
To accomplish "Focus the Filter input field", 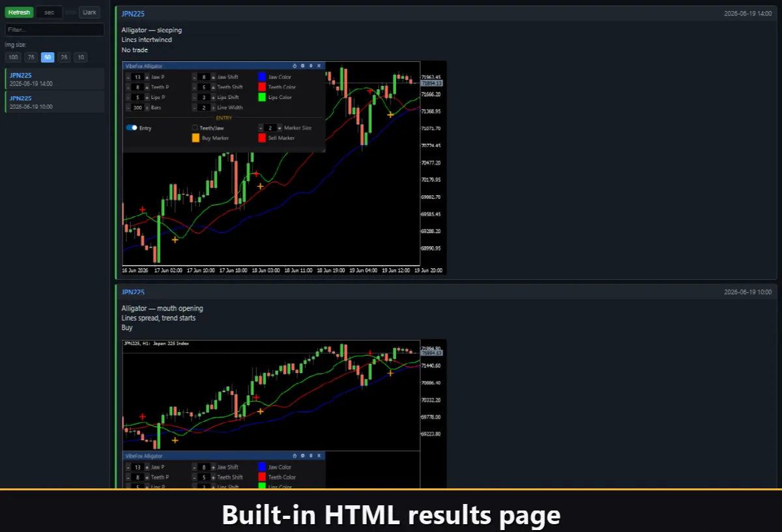I will [55, 30].
